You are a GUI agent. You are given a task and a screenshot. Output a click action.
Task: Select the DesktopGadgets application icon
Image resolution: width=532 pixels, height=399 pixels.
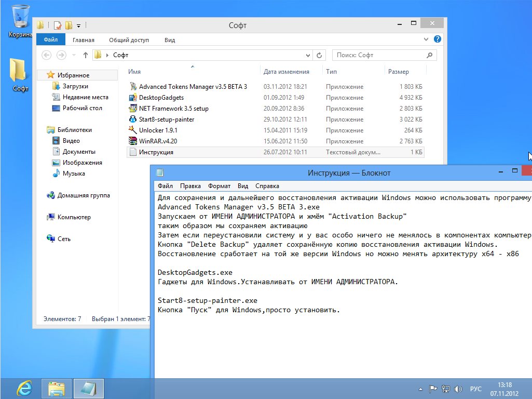(133, 98)
